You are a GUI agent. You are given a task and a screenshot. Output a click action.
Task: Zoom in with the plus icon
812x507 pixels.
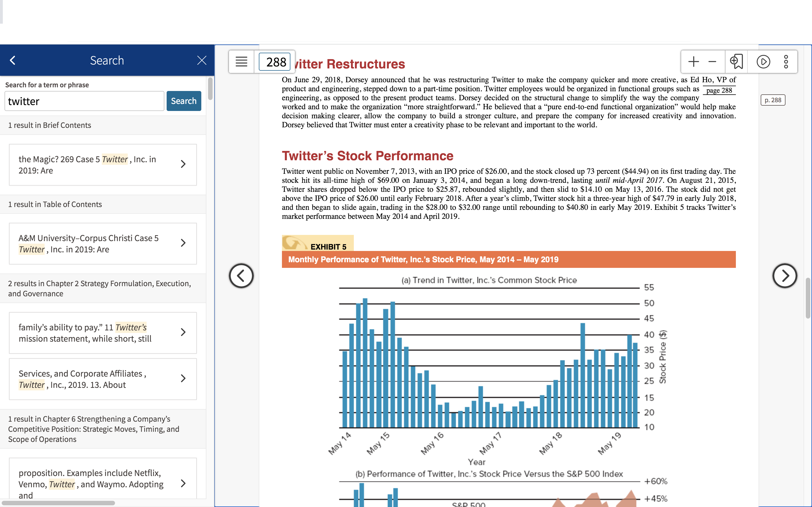(693, 62)
